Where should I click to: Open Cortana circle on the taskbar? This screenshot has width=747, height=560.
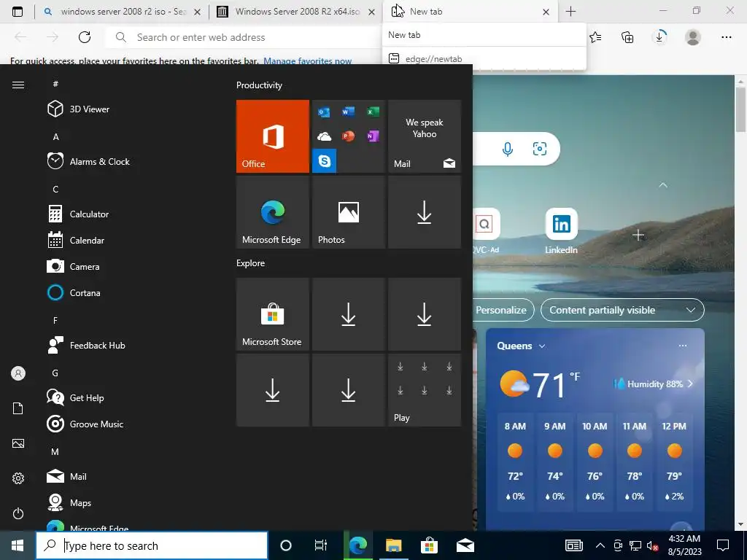pyautogui.click(x=286, y=545)
